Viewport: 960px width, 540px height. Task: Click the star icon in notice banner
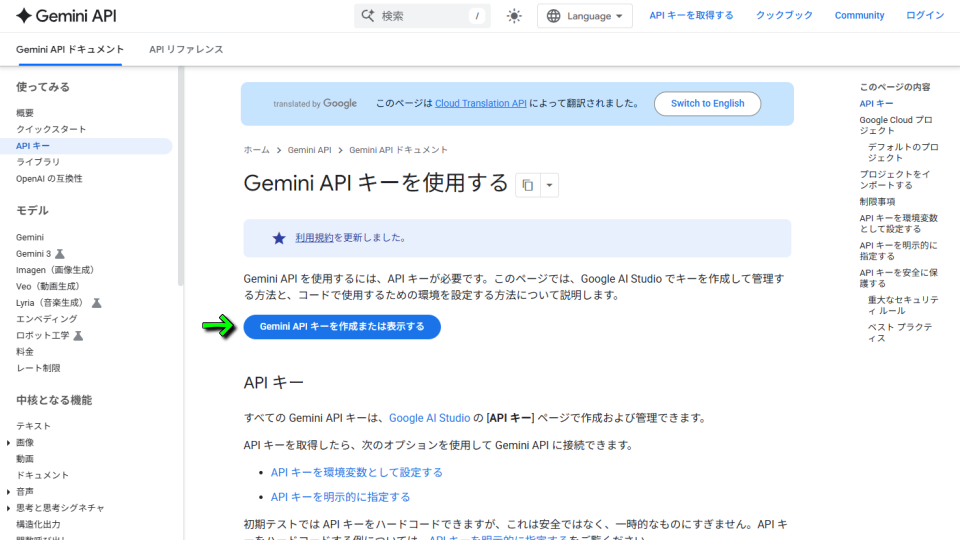tap(279, 238)
